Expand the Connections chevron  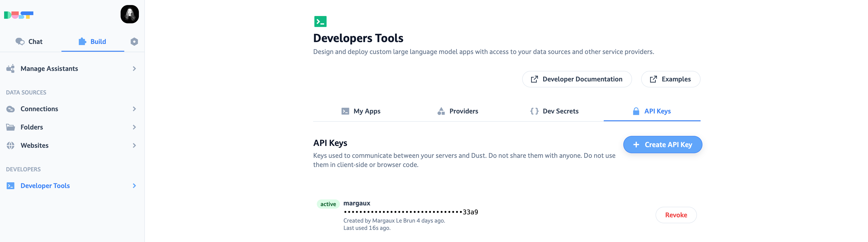pyautogui.click(x=134, y=109)
